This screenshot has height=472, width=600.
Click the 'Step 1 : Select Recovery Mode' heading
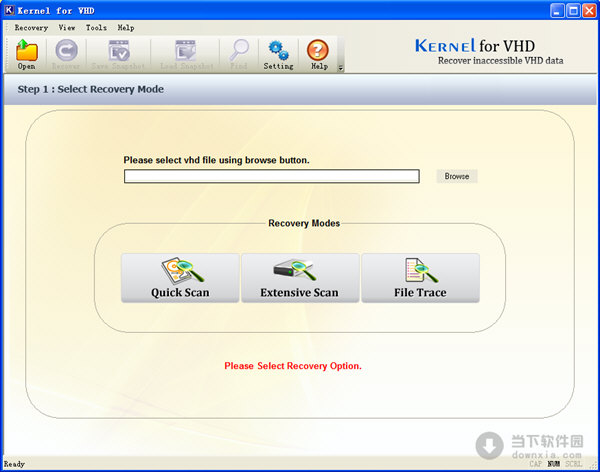click(91, 89)
